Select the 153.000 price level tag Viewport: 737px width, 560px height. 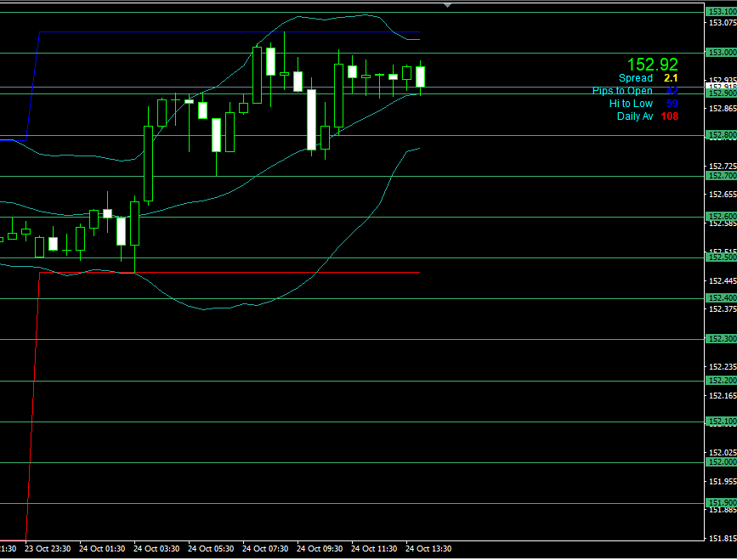click(721, 53)
